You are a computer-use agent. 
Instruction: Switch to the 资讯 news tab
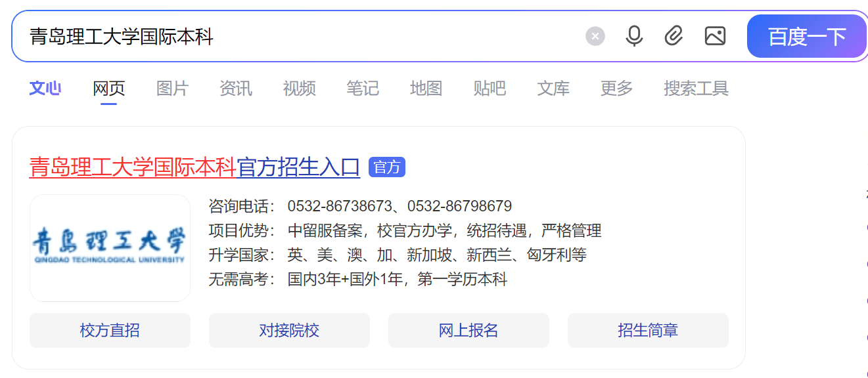236,88
